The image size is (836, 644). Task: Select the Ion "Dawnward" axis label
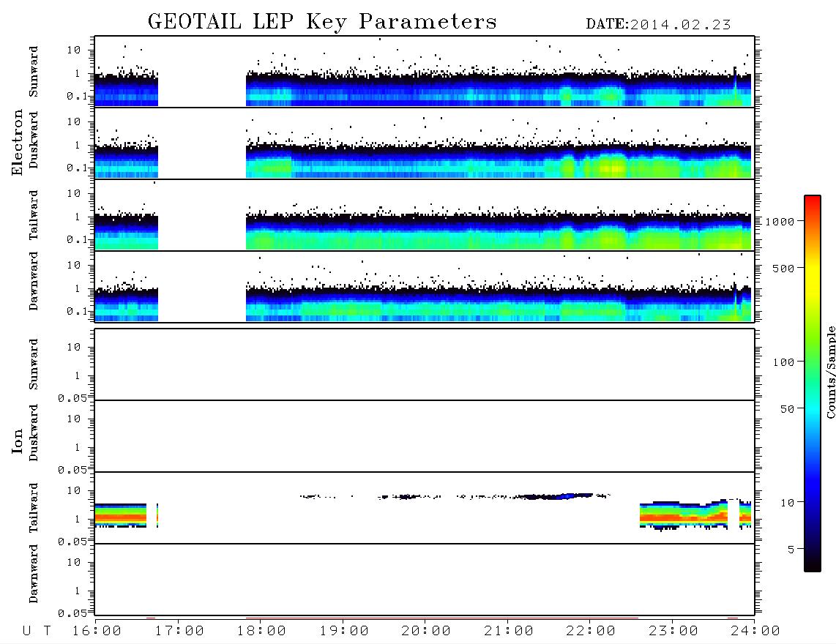34,574
